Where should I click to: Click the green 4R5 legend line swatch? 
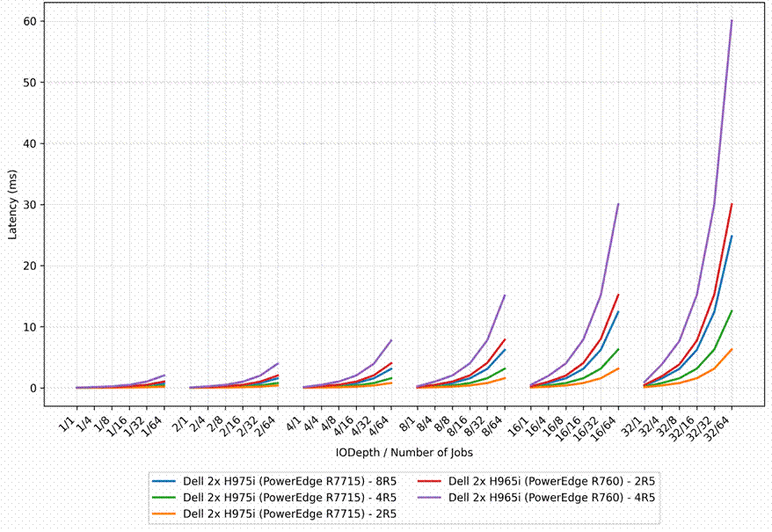[x=164, y=498]
